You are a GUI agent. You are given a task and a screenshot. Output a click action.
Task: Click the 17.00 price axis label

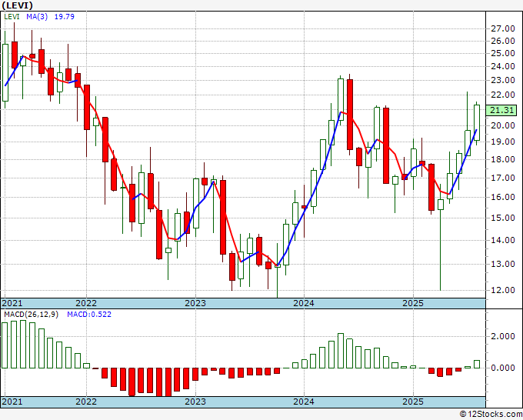coord(503,178)
